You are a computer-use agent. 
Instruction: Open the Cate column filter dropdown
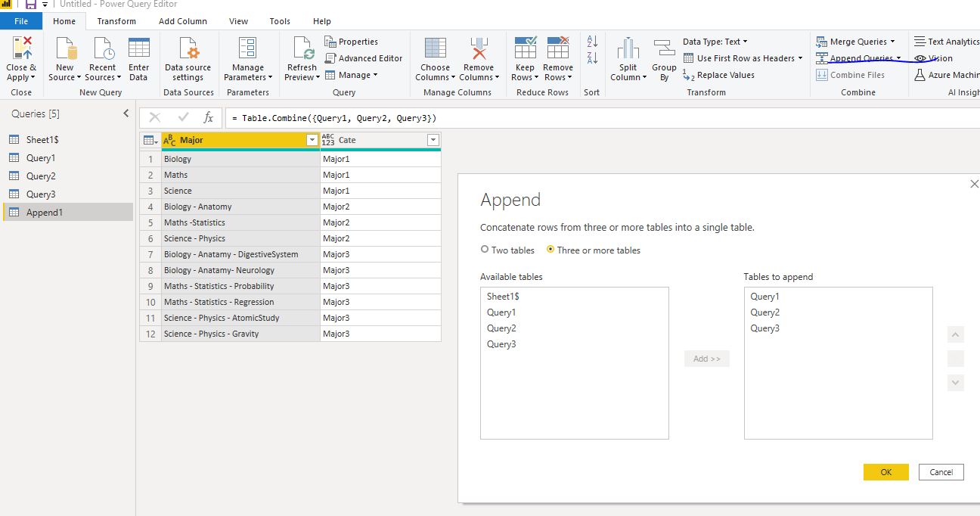pyautogui.click(x=433, y=140)
